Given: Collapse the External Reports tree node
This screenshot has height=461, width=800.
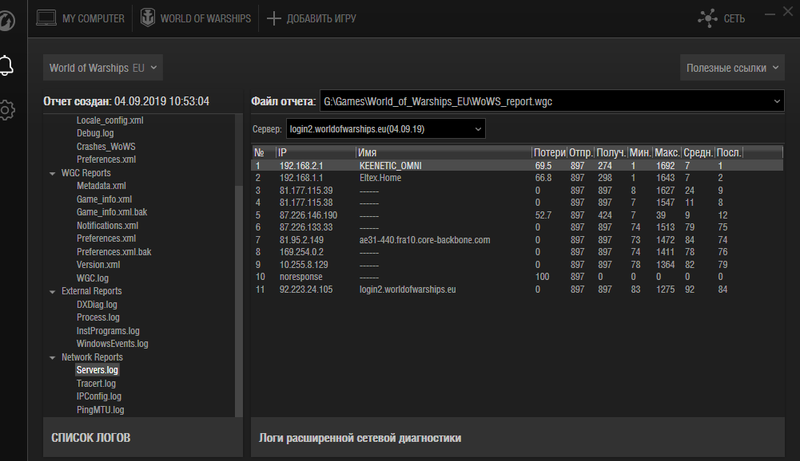Looking at the screenshot, I should tap(52, 292).
